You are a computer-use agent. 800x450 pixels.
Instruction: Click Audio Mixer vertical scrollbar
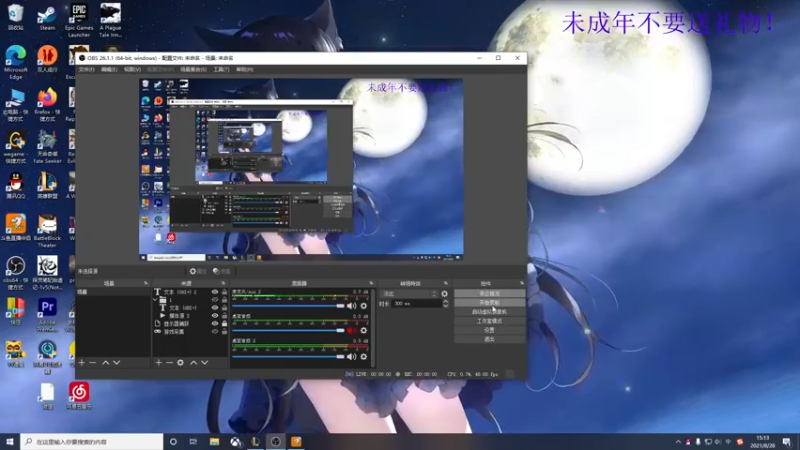pyautogui.click(x=373, y=328)
